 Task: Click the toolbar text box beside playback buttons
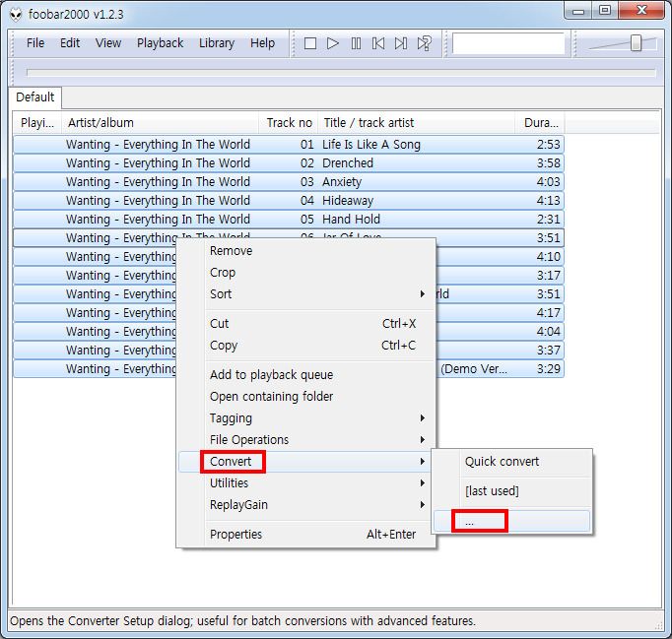[508, 43]
